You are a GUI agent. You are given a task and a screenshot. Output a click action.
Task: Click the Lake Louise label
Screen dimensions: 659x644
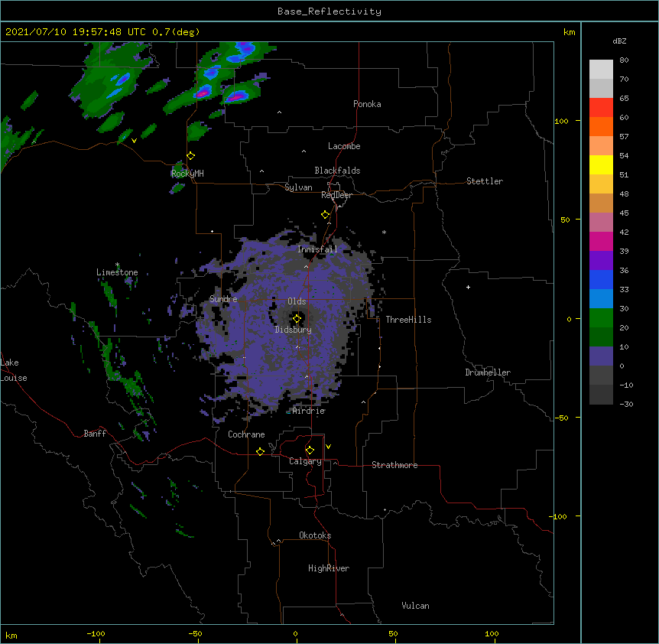(14, 370)
